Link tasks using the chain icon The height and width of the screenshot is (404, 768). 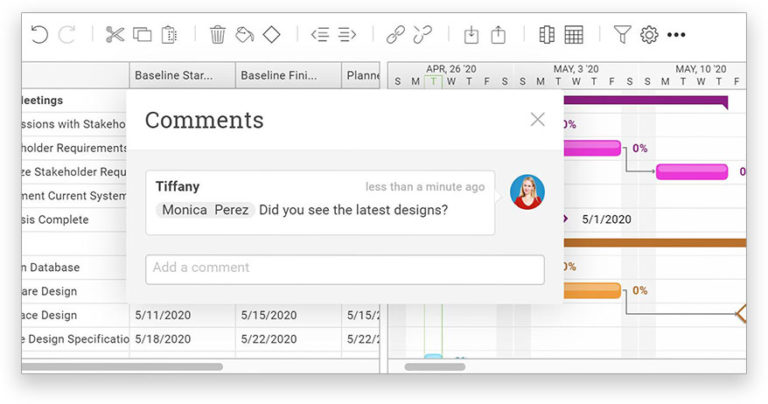pos(395,35)
